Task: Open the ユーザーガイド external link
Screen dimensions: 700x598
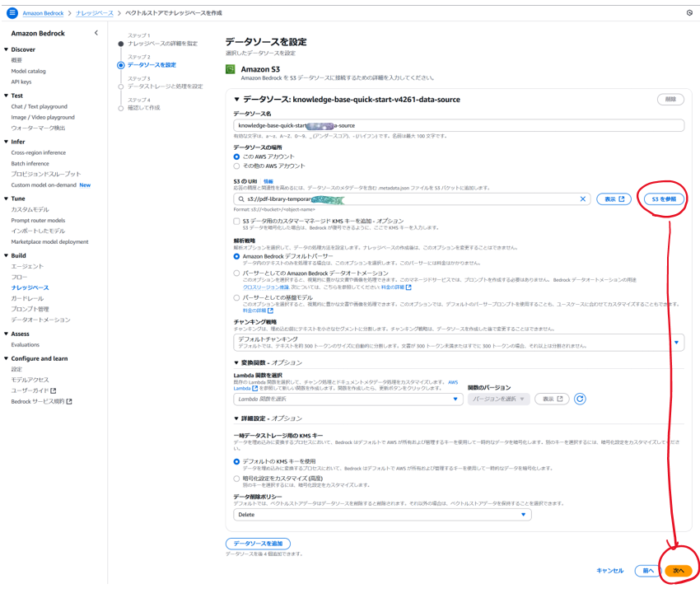Action: click(x=34, y=390)
